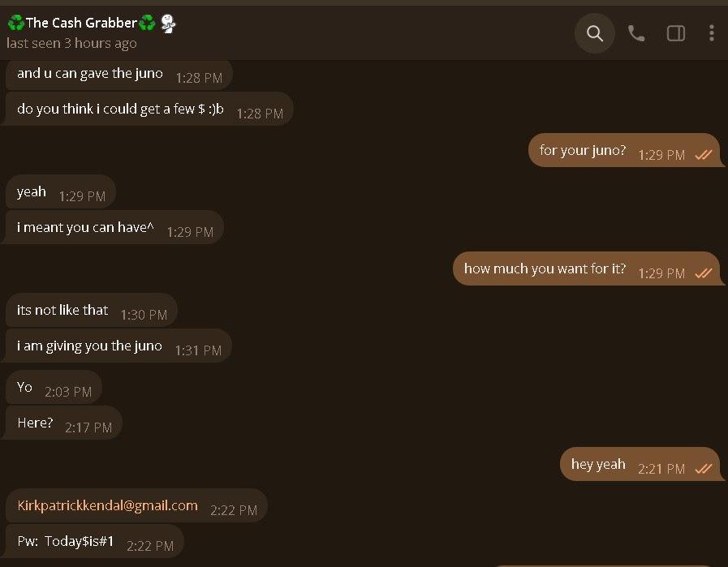
Task: Click double-check icon on "how much you want" message
Action: click(704, 273)
